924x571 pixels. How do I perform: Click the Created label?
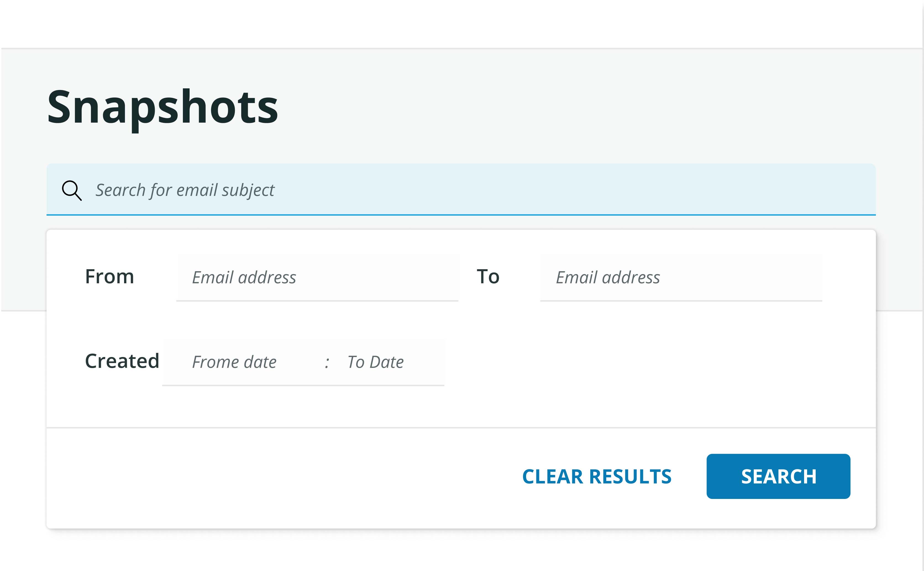point(122,361)
